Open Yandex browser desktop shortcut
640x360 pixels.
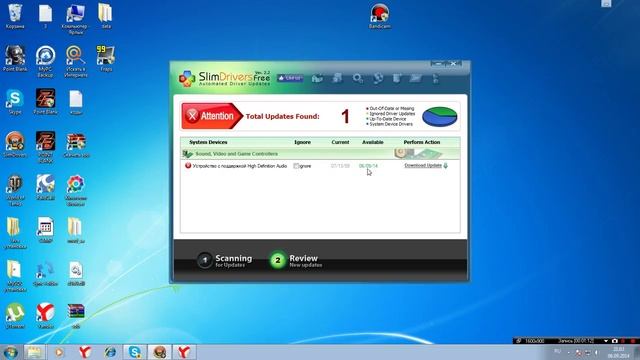pos(45,316)
